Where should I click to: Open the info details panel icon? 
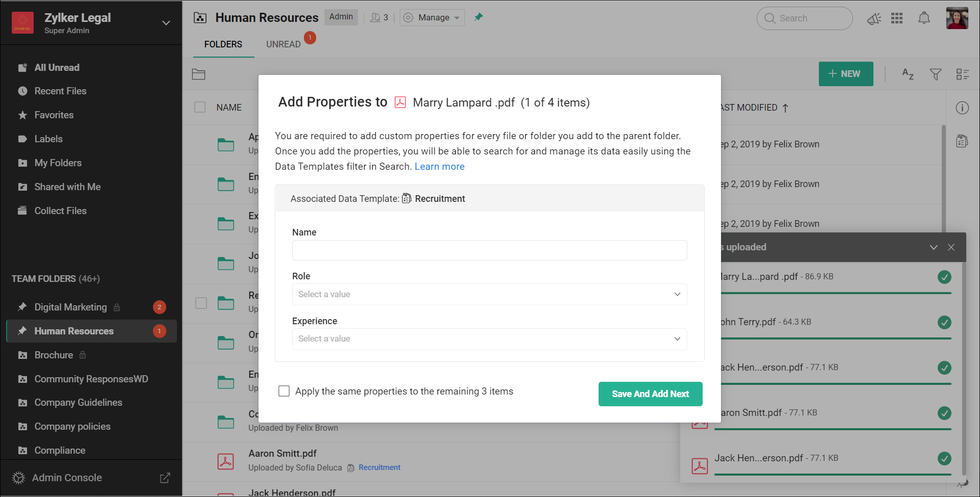pyautogui.click(x=962, y=108)
